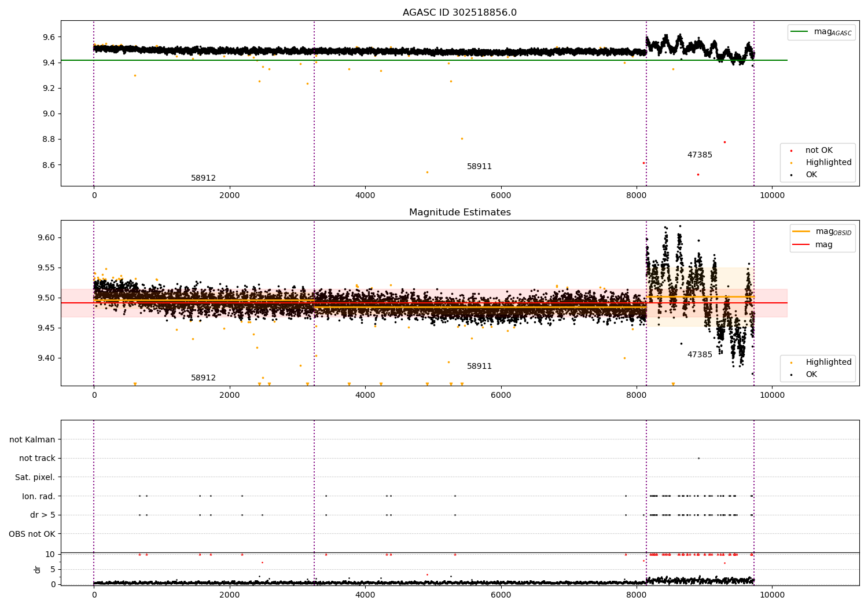Click y-axis tick 9.60 in middle plot
The width and height of the screenshot is (868, 608).
click(46, 238)
